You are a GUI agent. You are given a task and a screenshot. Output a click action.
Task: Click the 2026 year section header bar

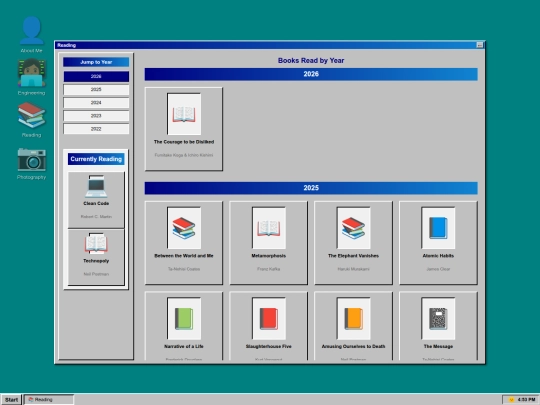tap(311, 74)
